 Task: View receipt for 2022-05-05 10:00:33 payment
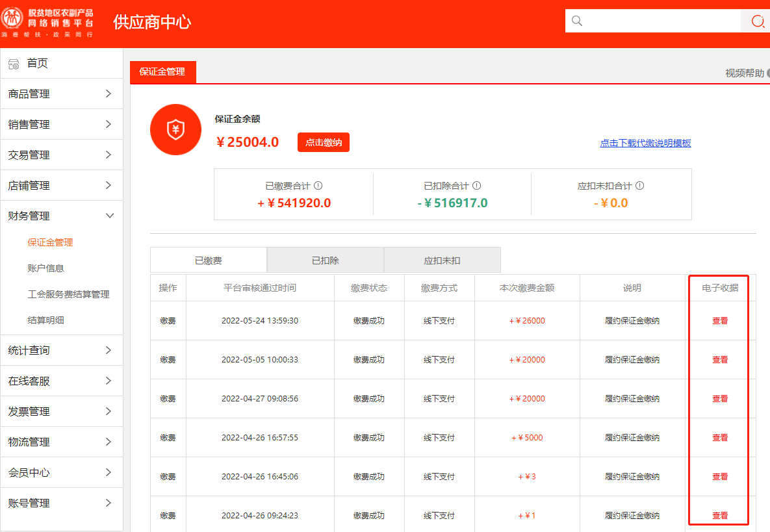720,360
